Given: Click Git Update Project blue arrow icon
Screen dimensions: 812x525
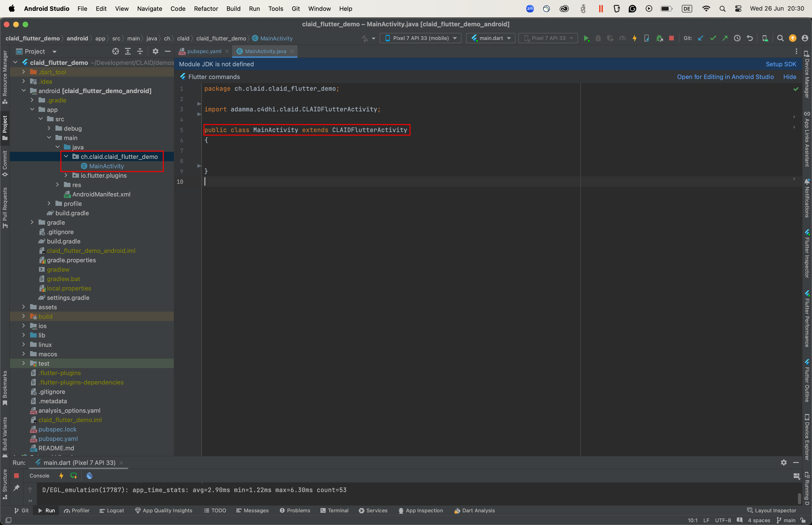Looking at the screenshot, I should point(701,38).
